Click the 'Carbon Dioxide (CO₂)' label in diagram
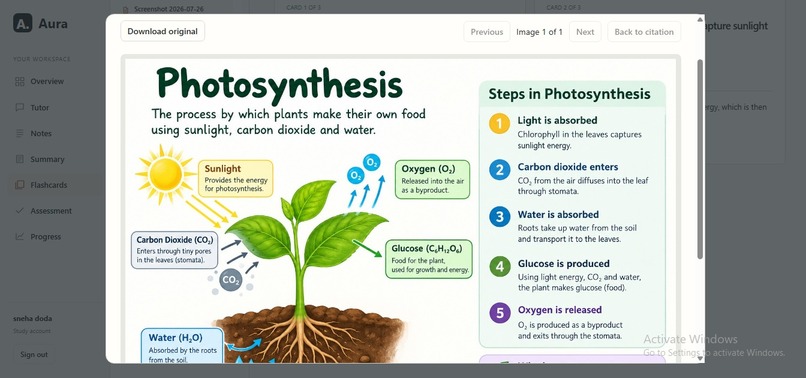This screenshot has width=806, height=378. click(175, 250)
